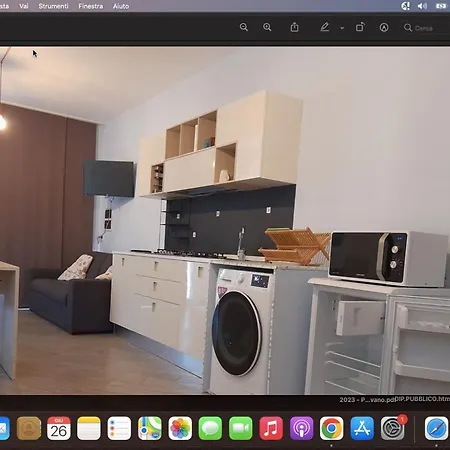The image size is (450, 450).
Task: Launch Calendar from the Dock
Action: click(59, 428)
